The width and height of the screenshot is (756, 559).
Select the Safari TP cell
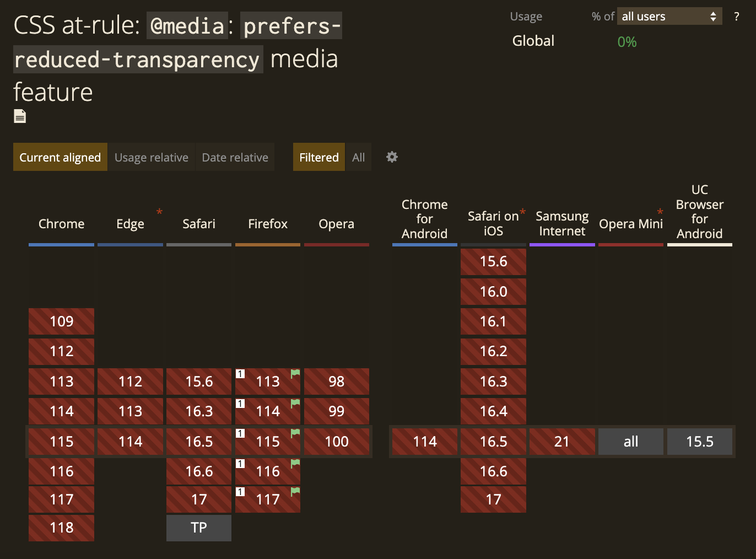click(x=198, y=528)
